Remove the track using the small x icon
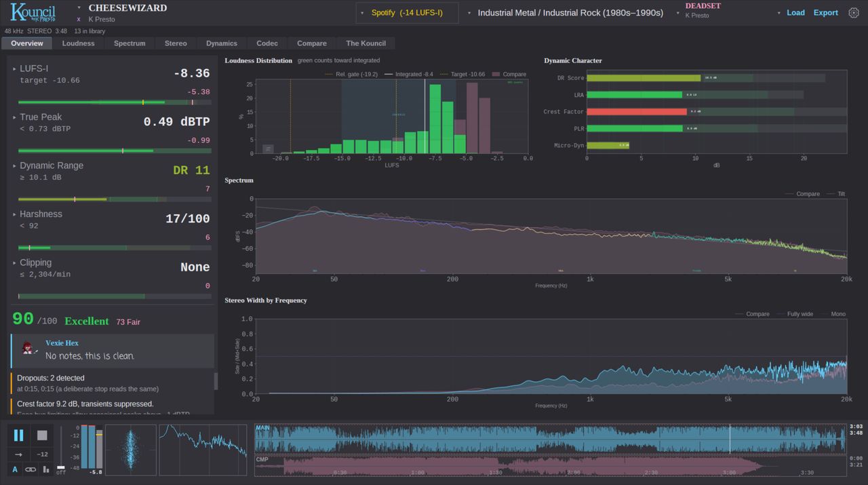The width and height of the screenshot is (868, 485). 79,20
